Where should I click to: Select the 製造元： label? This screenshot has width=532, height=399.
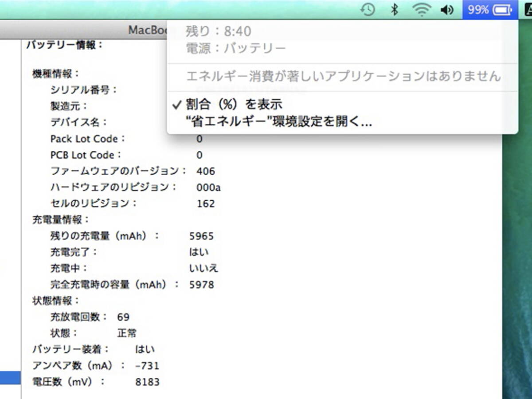coord(69,106)
